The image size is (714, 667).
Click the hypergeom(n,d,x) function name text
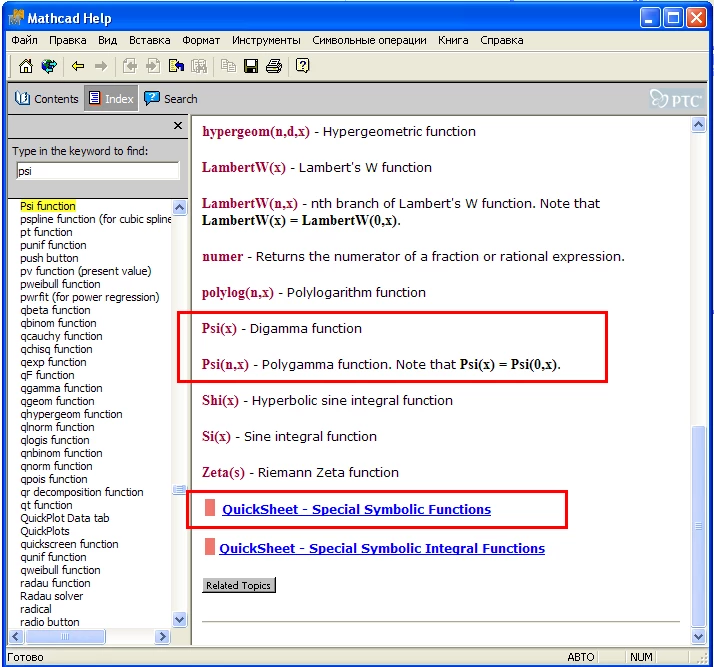coord(256,131)
